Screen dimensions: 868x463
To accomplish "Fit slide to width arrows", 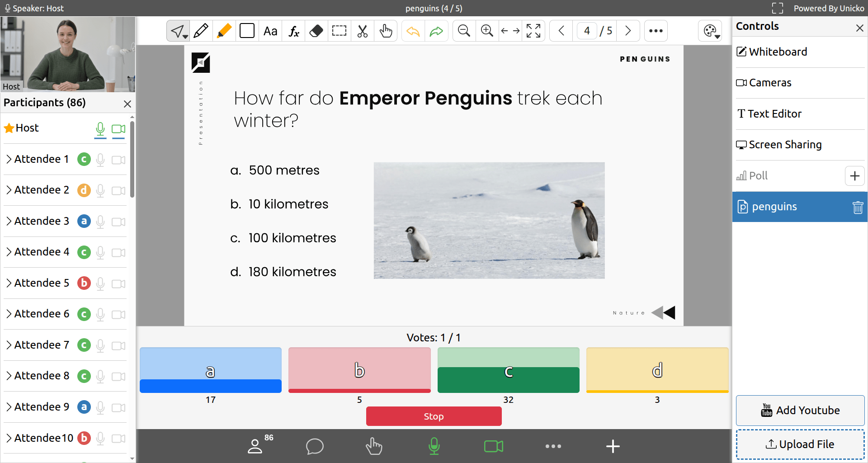I will [510, 31].
